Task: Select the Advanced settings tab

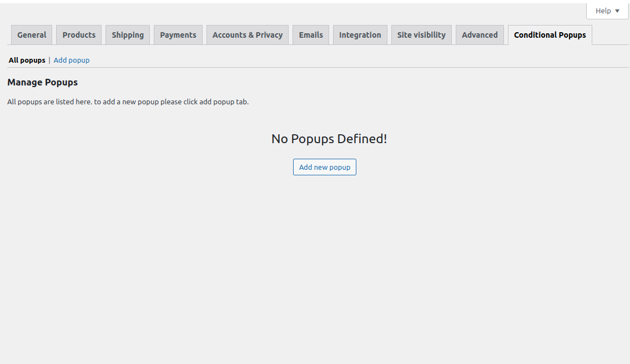Action: [x=479, y=34]
